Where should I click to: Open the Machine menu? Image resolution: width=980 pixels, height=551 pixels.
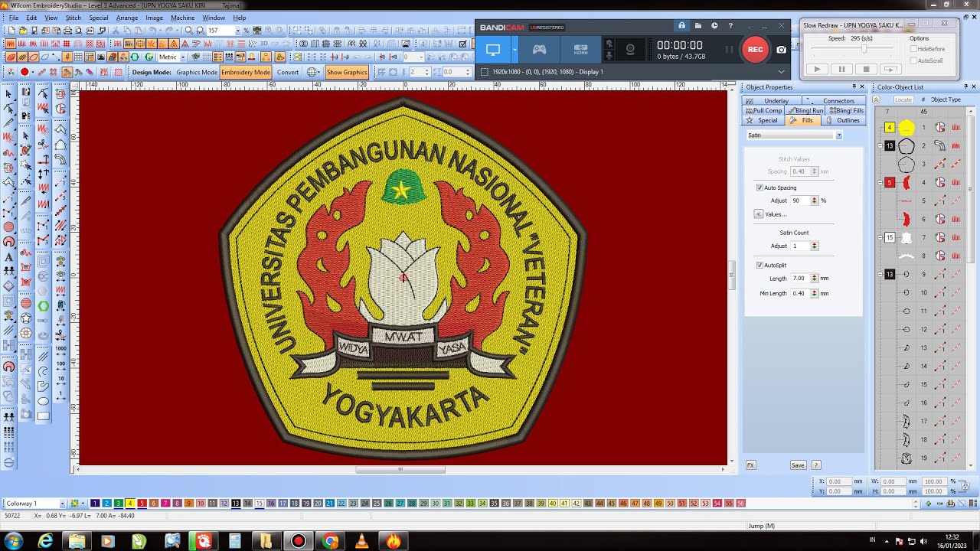[x=182, y=18]
